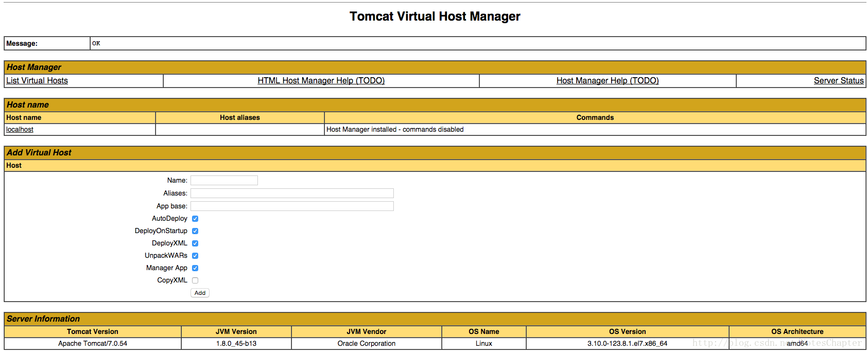Select OS version 3.10.0-123.8.1.el7.x86_64 cell
868x353 pixels.
pyautogui.click(x=628, y=344)
